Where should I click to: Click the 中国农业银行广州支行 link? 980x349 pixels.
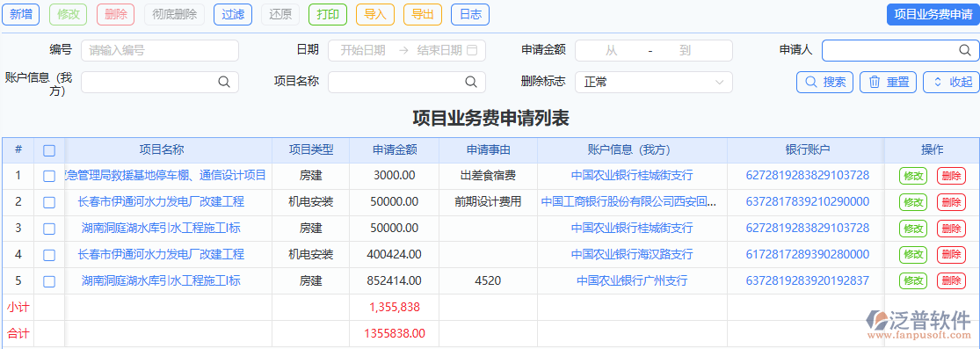point(632,280)
